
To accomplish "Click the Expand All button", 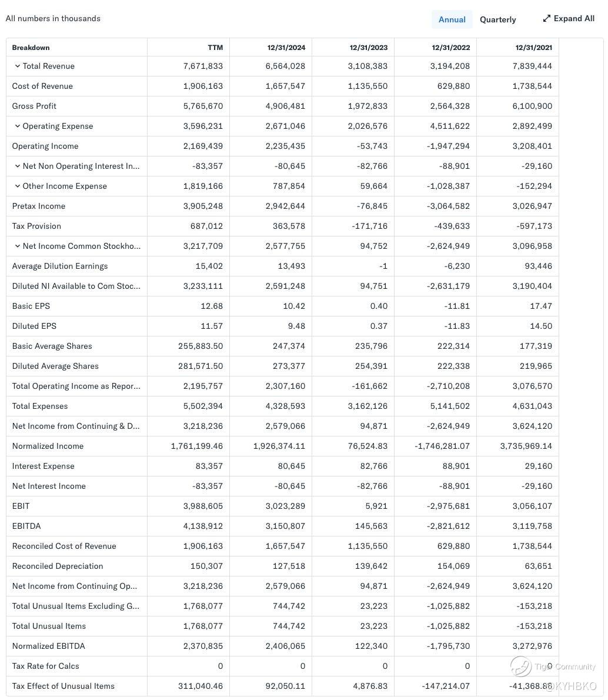I will tap(569, 18).
